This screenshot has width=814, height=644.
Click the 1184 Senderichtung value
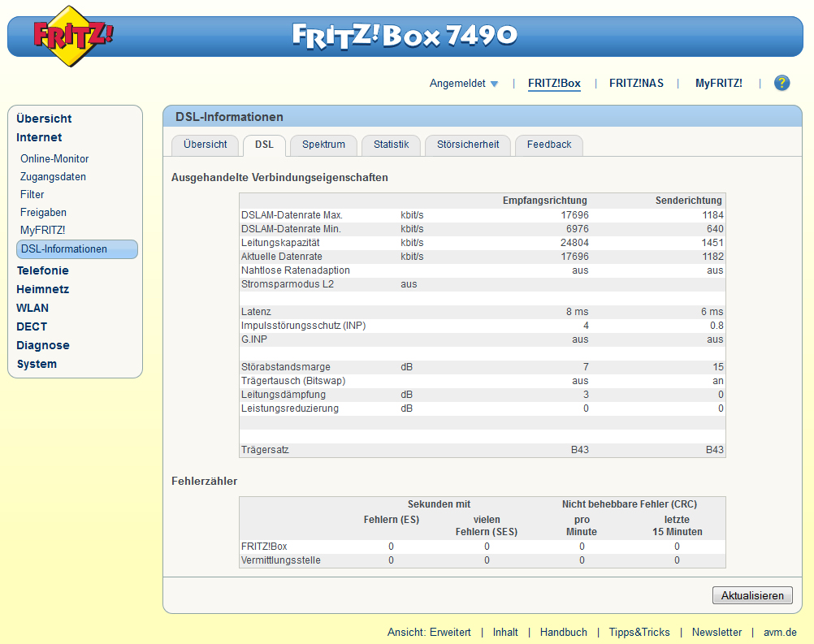712,215
